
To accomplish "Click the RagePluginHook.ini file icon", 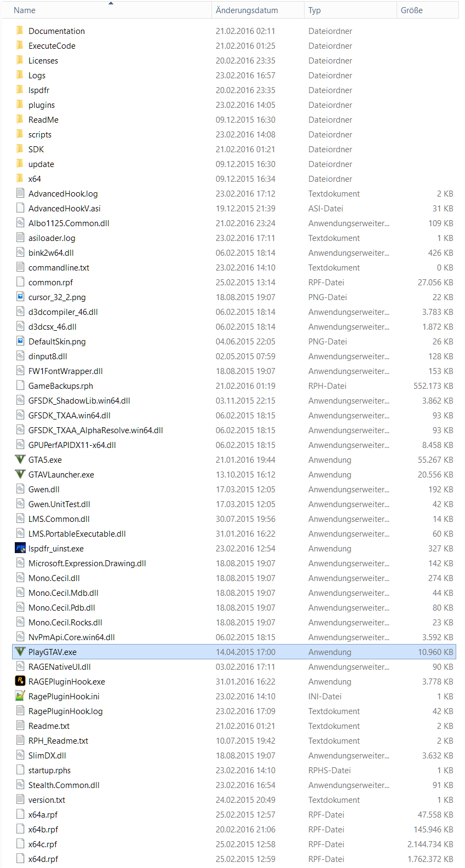I will [20, 696].
